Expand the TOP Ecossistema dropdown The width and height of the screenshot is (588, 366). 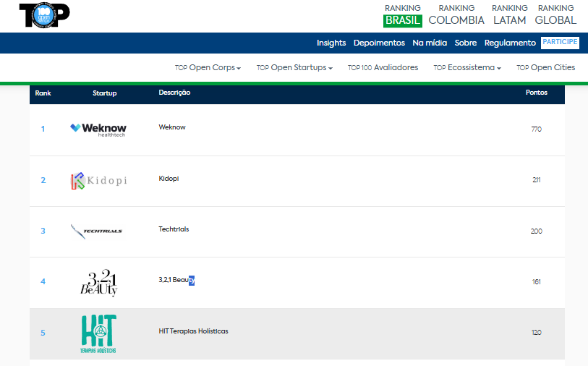(x=467, y=67)
